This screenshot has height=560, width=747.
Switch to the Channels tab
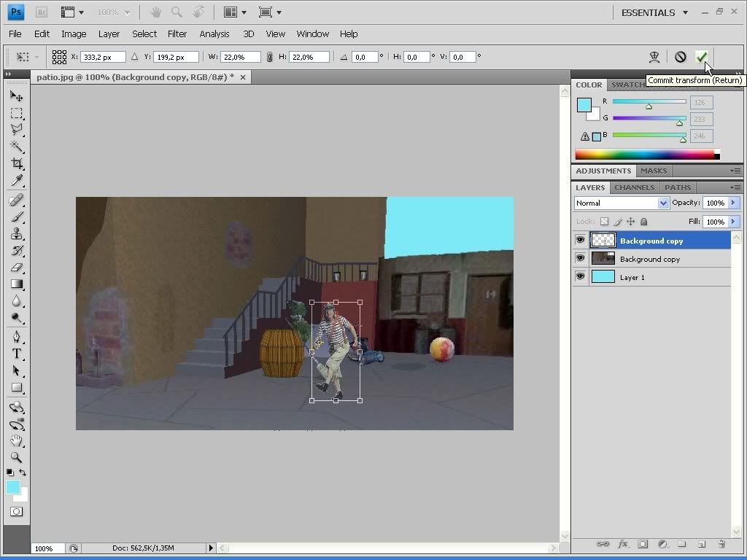(635, 187)
